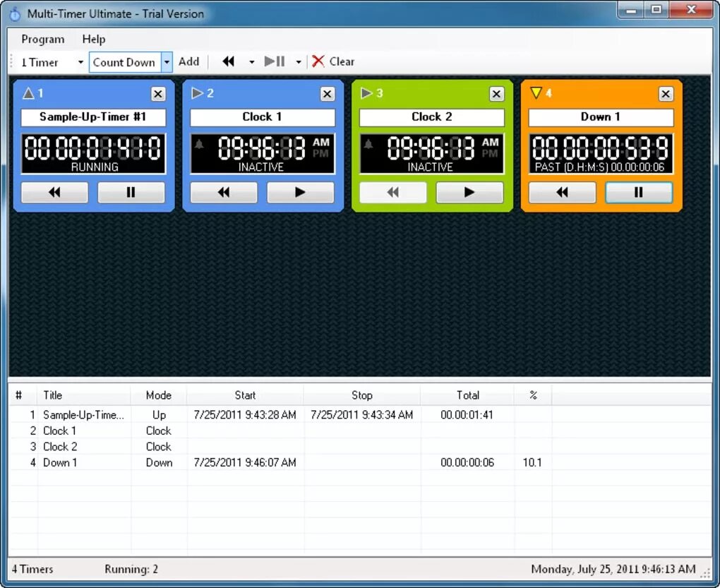Edit the Clock 2 title field

coord(431,117)
